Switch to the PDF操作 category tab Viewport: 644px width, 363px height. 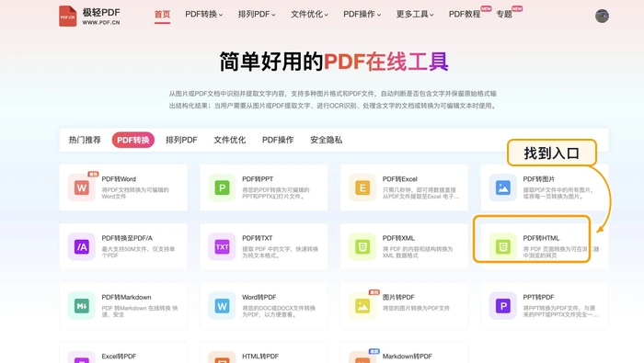coord(278,140)
